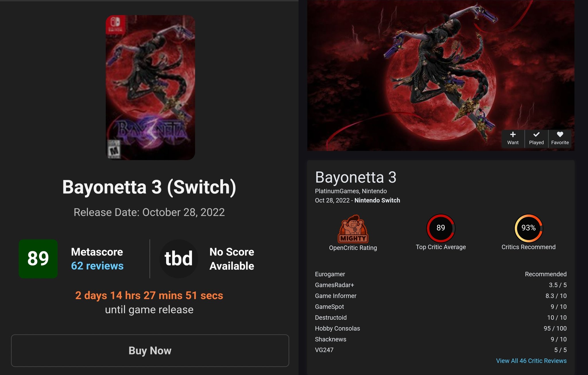Click the Want icon to wishlist game
The height and width of the screenshot is (375, 588).
(x=512, y=137)
